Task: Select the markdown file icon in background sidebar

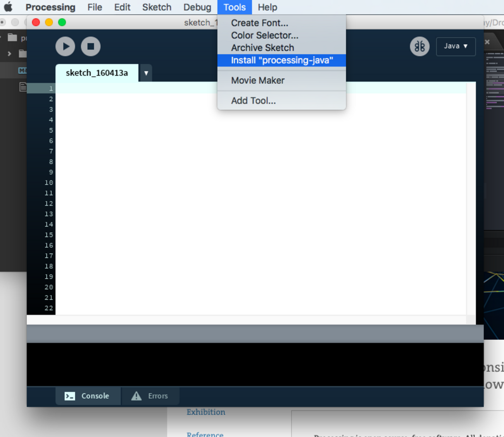Action: click(x=22, y=71)
